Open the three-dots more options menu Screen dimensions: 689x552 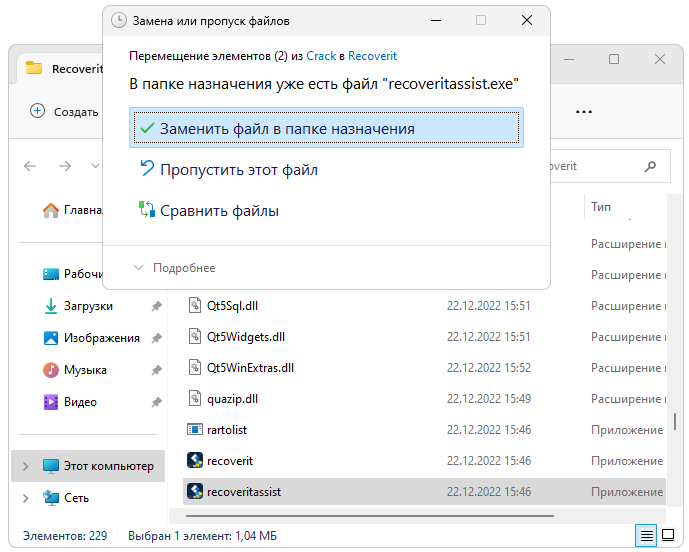pos(584,112)
